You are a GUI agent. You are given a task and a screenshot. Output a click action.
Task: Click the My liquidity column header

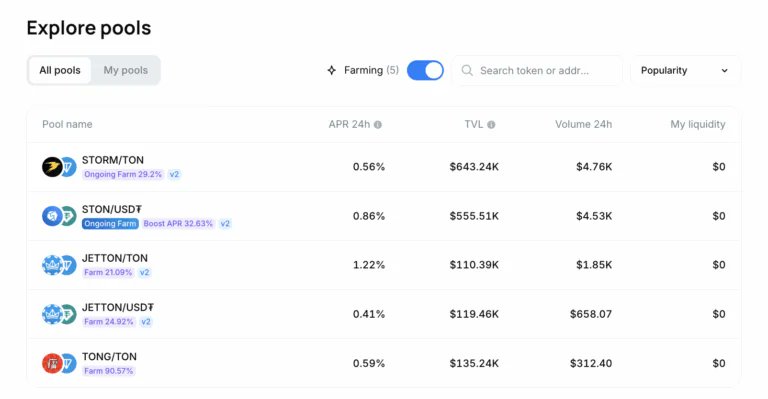(697, 124)
